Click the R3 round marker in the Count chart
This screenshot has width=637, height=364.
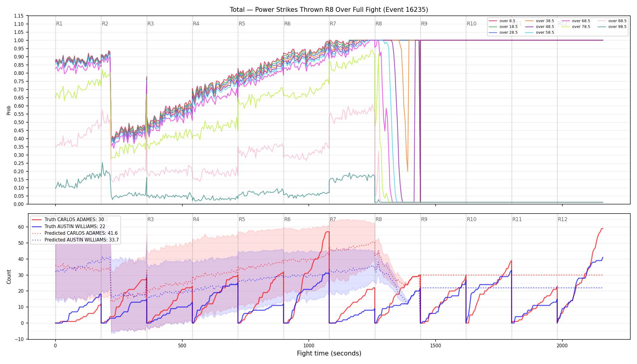point(150,219)
